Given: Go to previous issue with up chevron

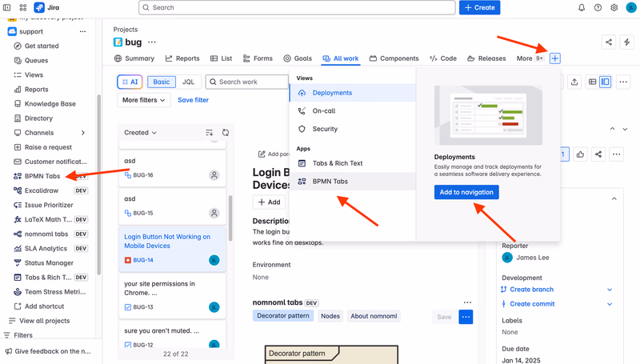Looking at the screenshot, I should tap(612, 129).
